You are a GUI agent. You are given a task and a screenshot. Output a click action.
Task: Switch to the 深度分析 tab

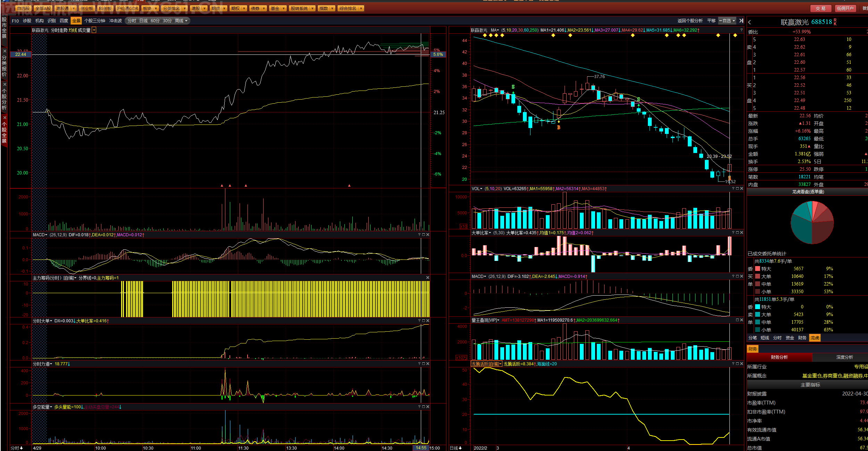coord(844,357)
